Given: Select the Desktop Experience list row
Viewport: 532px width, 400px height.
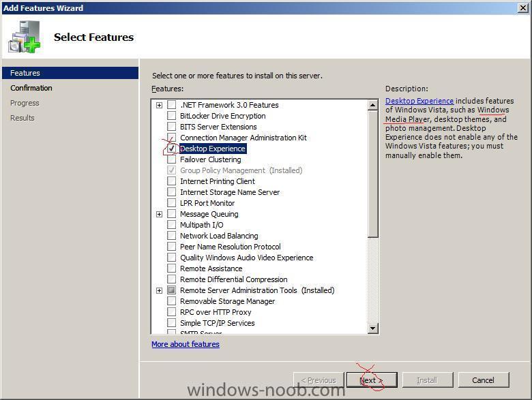Looking at the screenshot, I should click(x=213, y=149).
